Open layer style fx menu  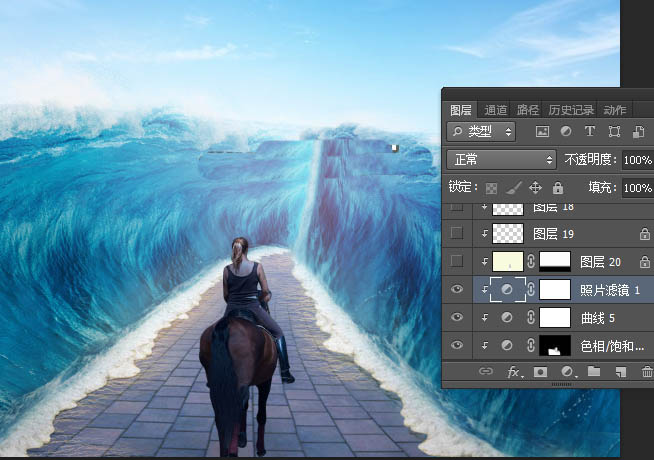513,371
